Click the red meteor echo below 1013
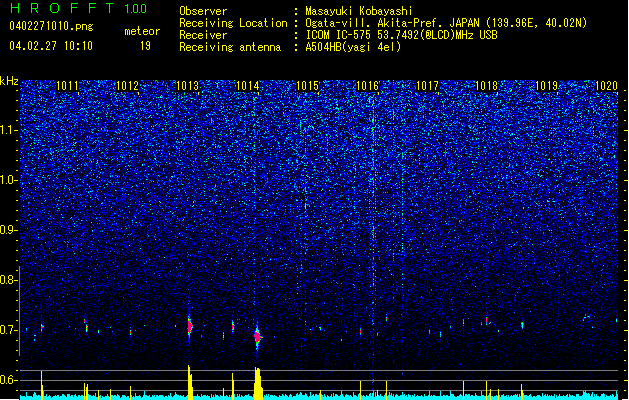The image size is (629, 400). pos(190,327)
